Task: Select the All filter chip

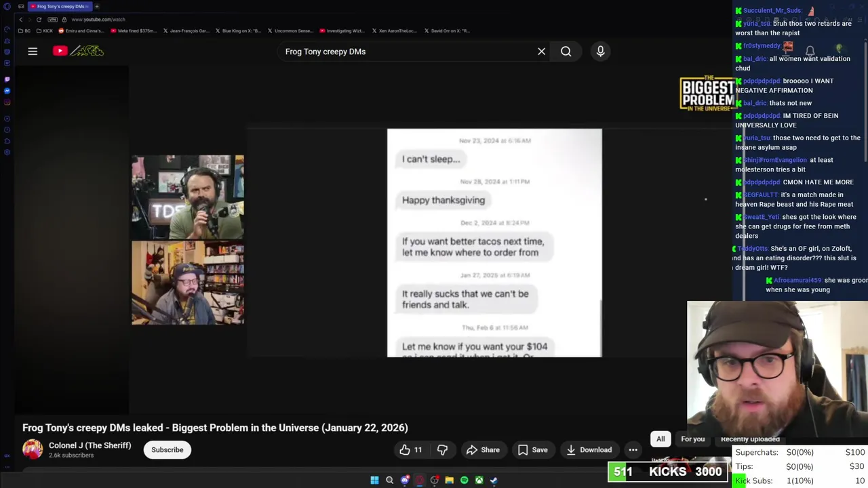Action: 660,439
